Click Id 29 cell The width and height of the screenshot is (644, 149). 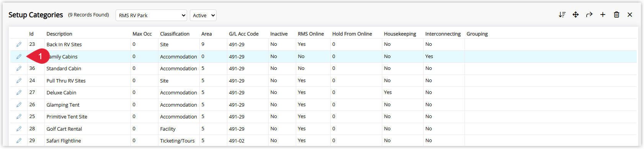32,141
